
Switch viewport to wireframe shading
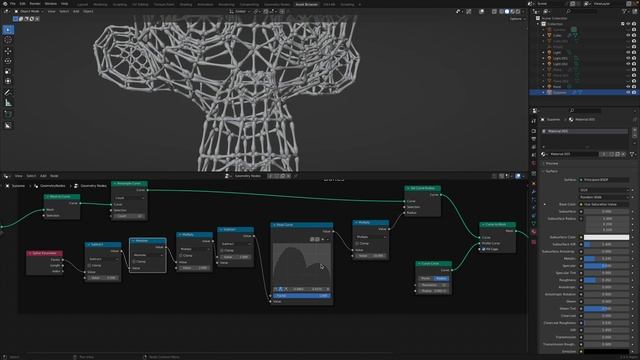pos(501,11)
